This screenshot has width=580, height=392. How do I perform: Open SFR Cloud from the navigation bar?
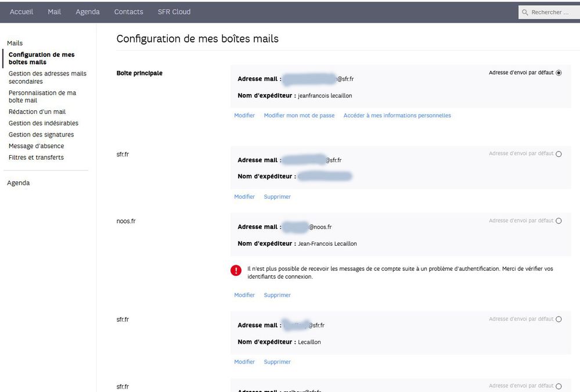(173, 11)
